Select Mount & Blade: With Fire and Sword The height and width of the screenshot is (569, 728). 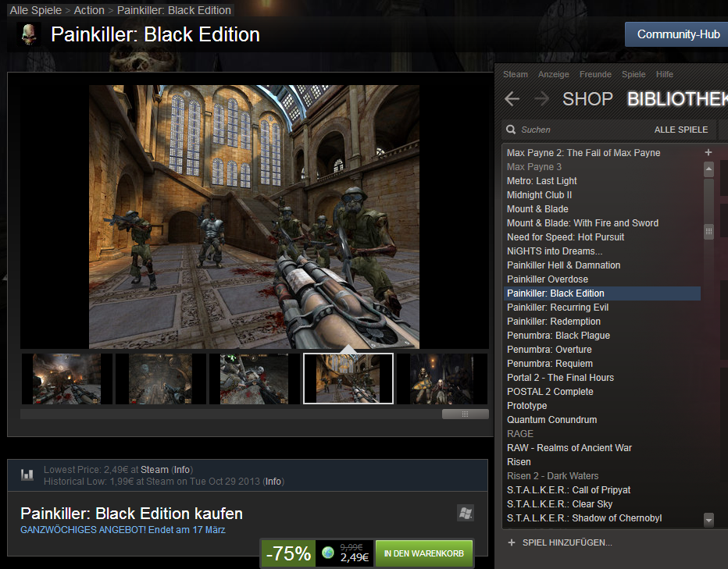pos(582,222)
